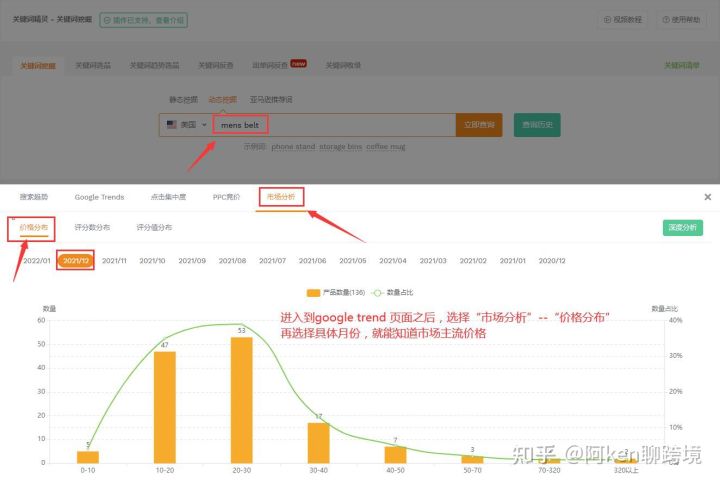
Task: Select month 2021/10
Action: point(152,260)
